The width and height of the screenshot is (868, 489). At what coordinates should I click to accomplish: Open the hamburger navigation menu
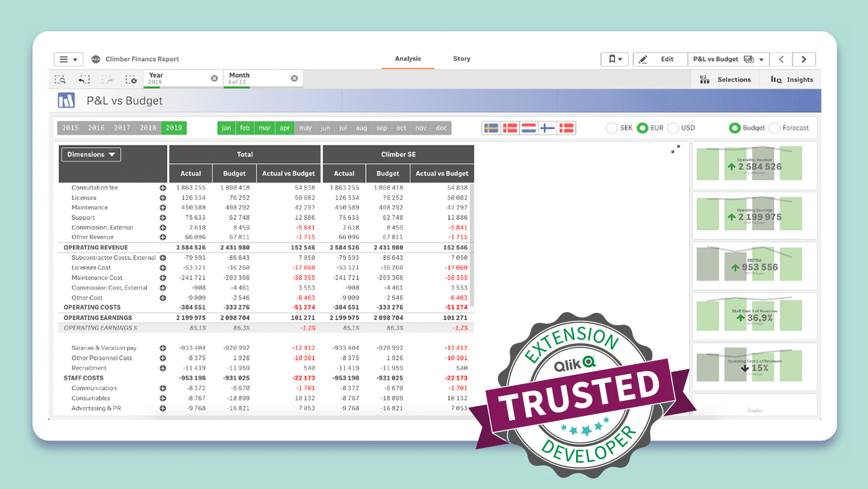coord(68,60)
